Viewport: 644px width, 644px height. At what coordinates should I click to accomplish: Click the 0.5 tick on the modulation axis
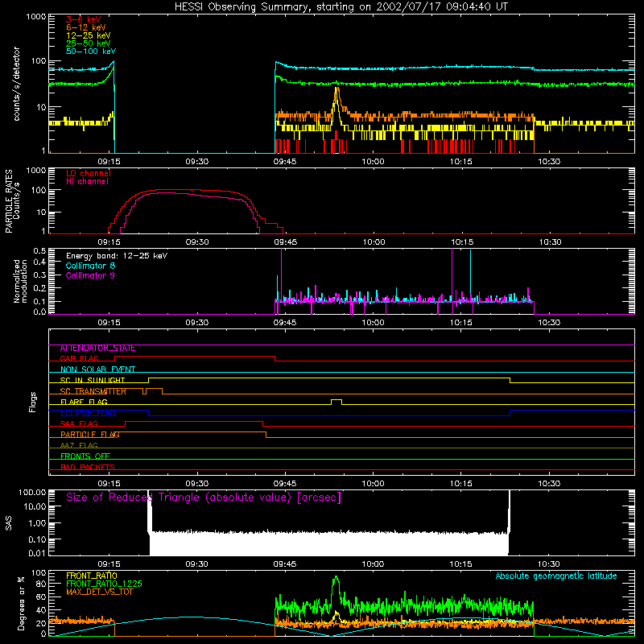coord(39,250)
